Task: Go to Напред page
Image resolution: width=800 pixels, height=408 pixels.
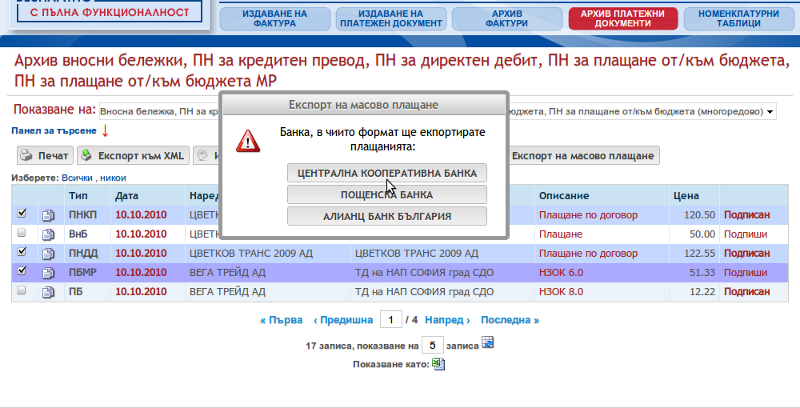Action: tap(447, 320)
